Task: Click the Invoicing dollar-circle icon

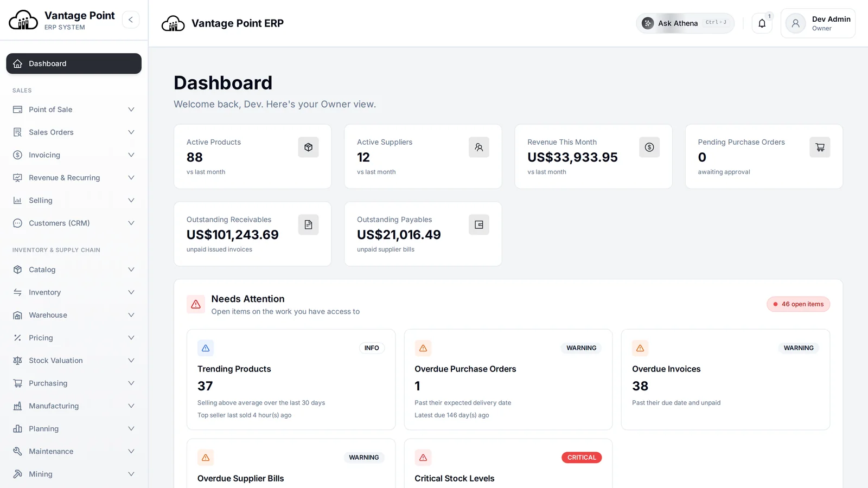Action: click(x=17, y=155)
